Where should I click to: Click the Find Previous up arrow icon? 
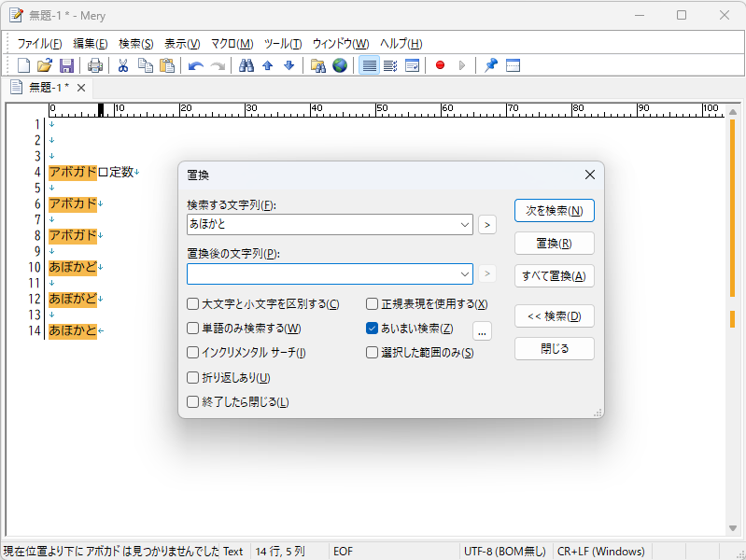point(267,65)
